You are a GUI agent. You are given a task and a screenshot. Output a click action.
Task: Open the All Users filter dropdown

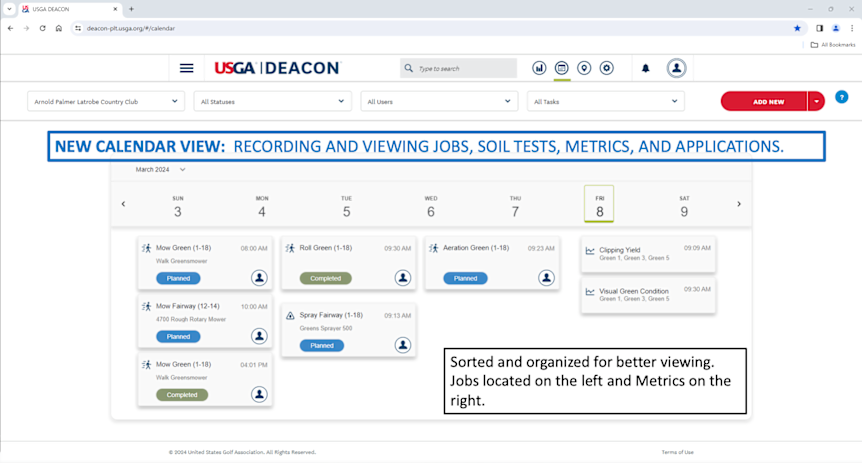[x=439, y=101]
